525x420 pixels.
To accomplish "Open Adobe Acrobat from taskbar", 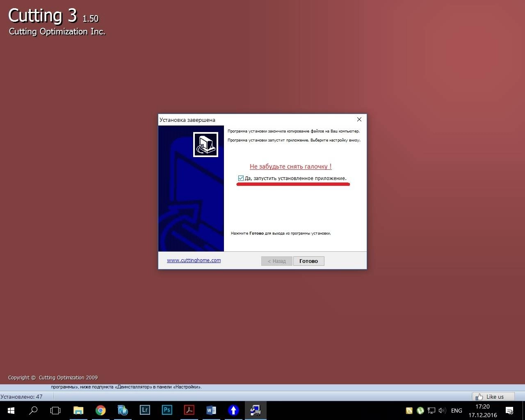I will pos(189,410).
